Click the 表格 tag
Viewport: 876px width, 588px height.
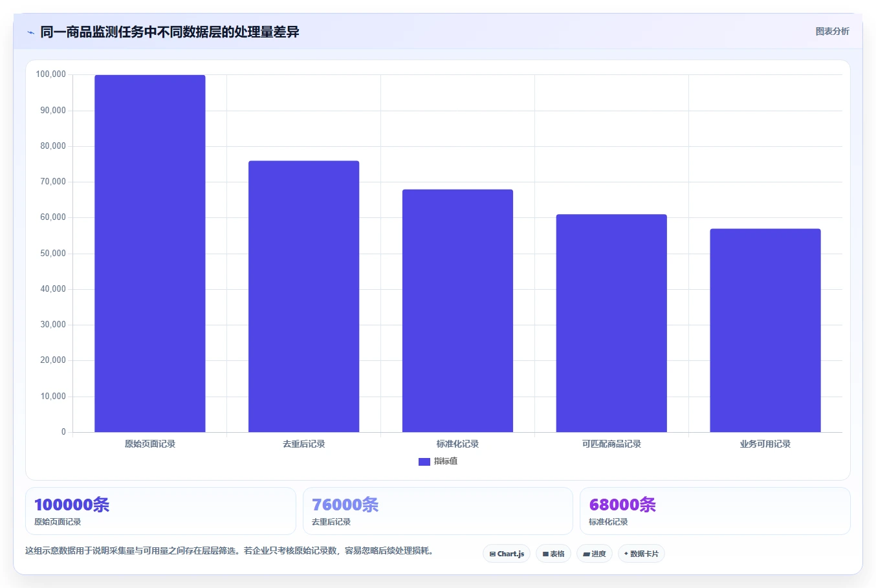pyautogui.click(x=553, y=554)
